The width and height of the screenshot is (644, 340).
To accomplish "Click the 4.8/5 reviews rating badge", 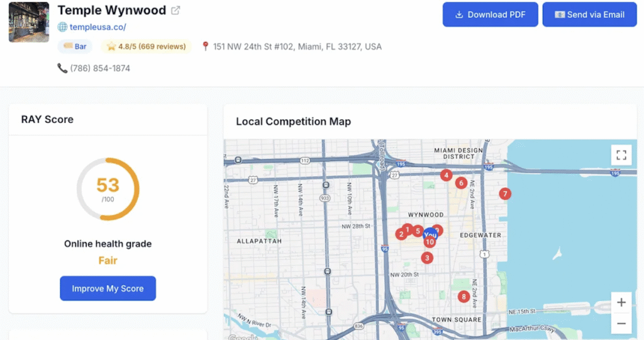I will coord(146,47).
